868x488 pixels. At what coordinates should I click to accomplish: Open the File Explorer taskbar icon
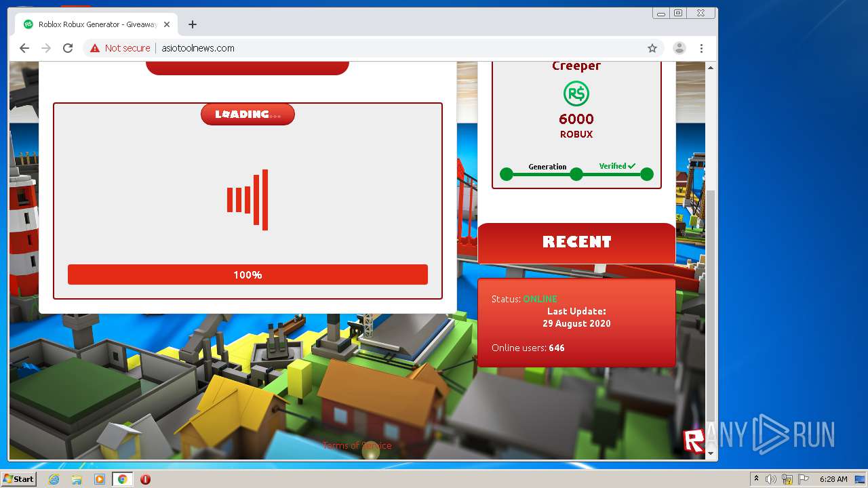tap(77, 479)
